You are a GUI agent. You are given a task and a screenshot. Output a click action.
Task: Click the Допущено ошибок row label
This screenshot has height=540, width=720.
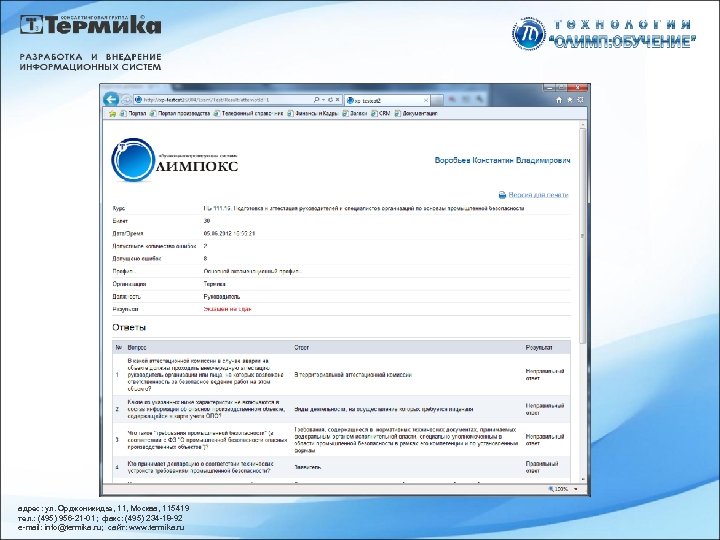pyautogui.click(x=137, y=259)
